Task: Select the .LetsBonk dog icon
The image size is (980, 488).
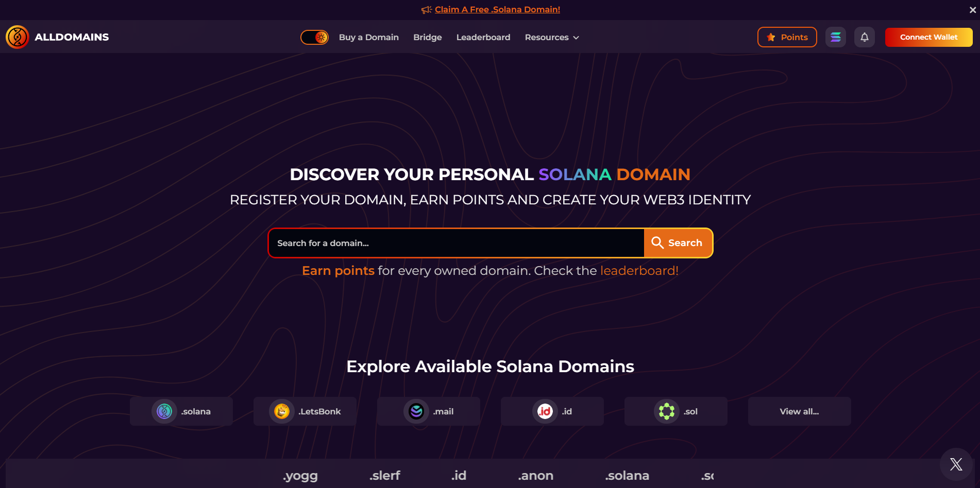Action: pyautogui.click(x=282, y=411)
